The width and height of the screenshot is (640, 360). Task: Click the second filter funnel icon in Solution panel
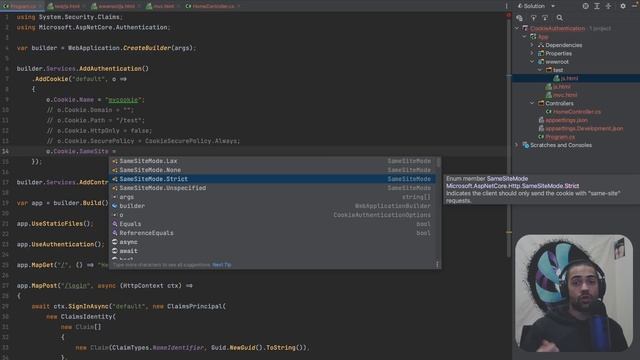(x=545, y=18)
